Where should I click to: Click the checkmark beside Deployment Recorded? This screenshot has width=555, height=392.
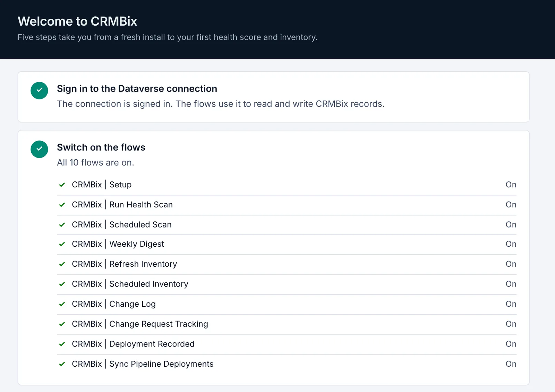pyautogui.click(x=62, y=344)
